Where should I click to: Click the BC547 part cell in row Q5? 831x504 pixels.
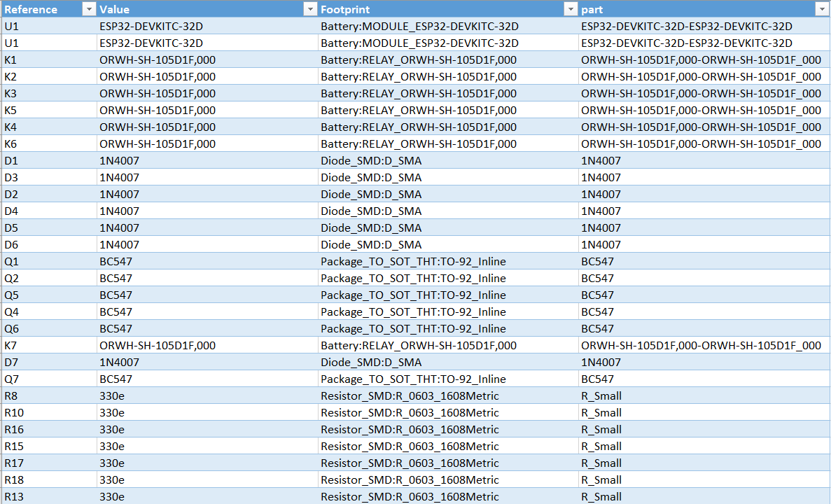click(x=704, y=295)
